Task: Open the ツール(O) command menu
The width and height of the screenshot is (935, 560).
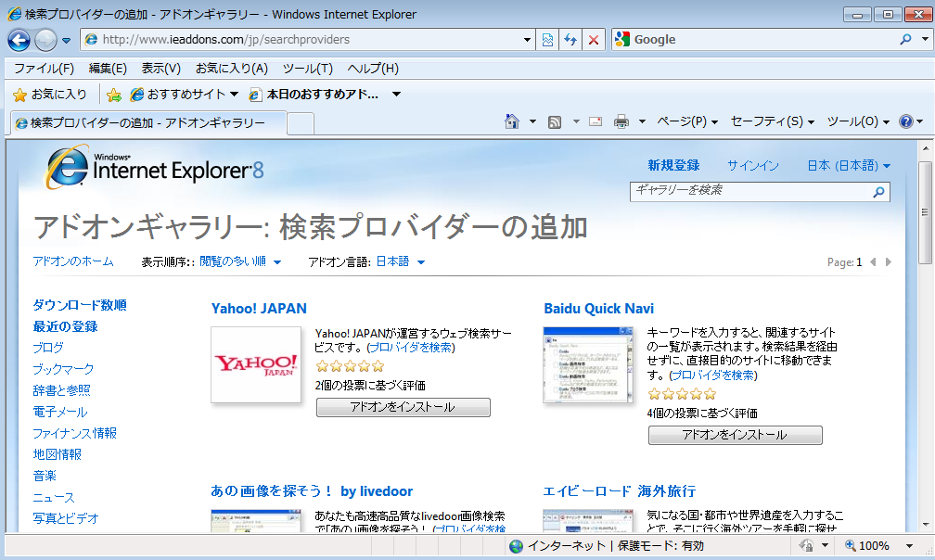Action: [858, 121]
